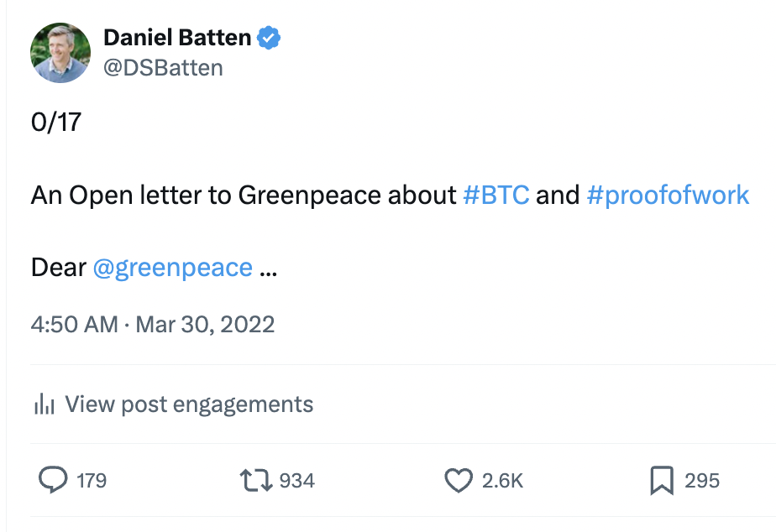Click the Mar 30, 2022 date
The image size is (776, 532).
[205, 324]
